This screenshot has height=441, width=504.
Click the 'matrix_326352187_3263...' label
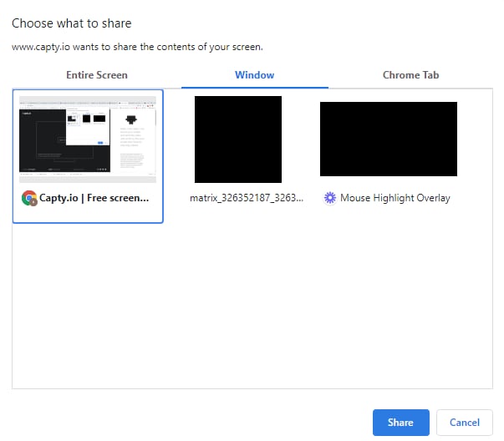point(247,198)
